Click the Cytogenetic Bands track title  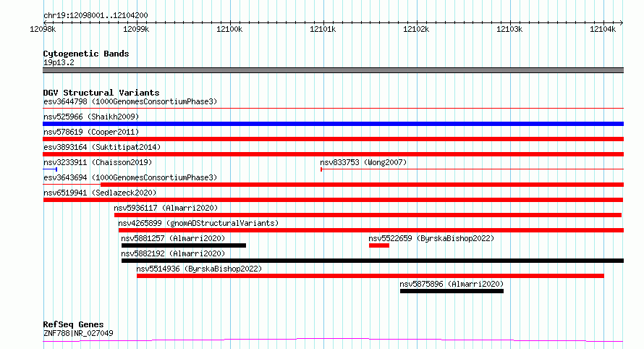[x=86, y=54]
